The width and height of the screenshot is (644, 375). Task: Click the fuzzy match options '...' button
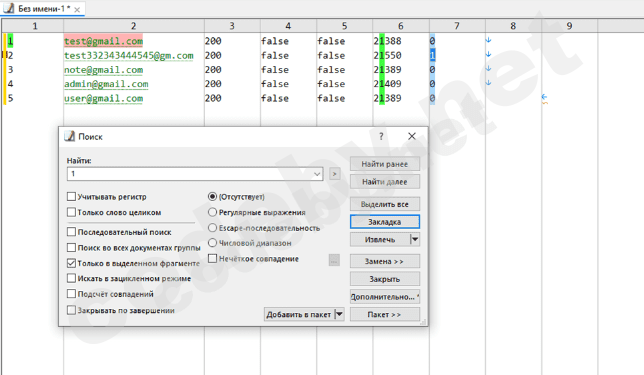(x=334, y=260)
